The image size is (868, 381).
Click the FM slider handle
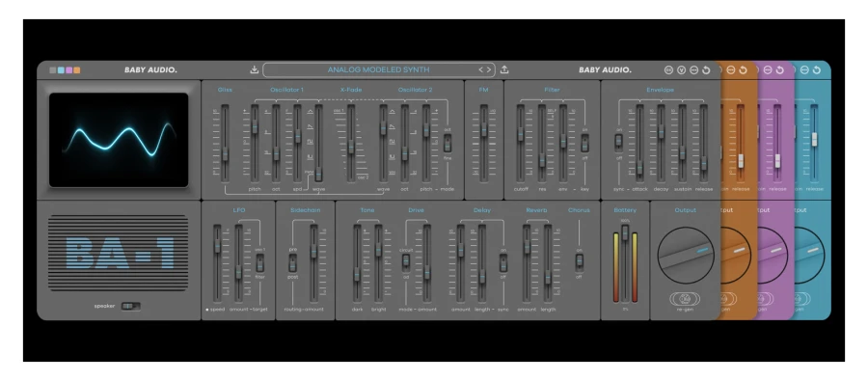[x=484, y=129]
